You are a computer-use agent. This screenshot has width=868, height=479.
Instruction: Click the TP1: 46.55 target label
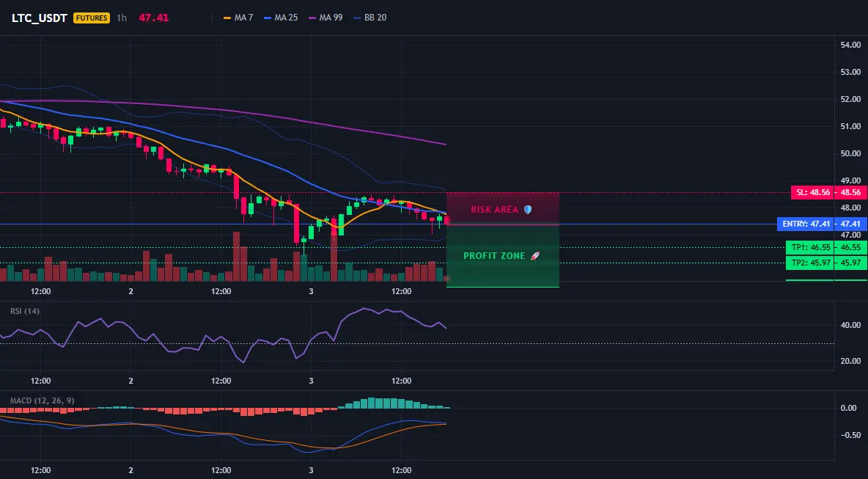(x=810, y=247)
